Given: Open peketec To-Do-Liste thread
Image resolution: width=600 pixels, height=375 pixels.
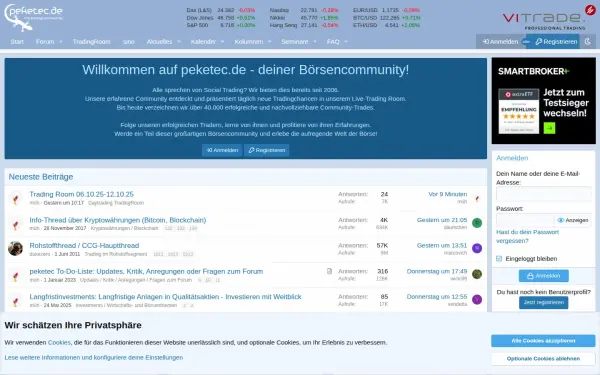Looking at the screenshot, I should tap(146, 271).
